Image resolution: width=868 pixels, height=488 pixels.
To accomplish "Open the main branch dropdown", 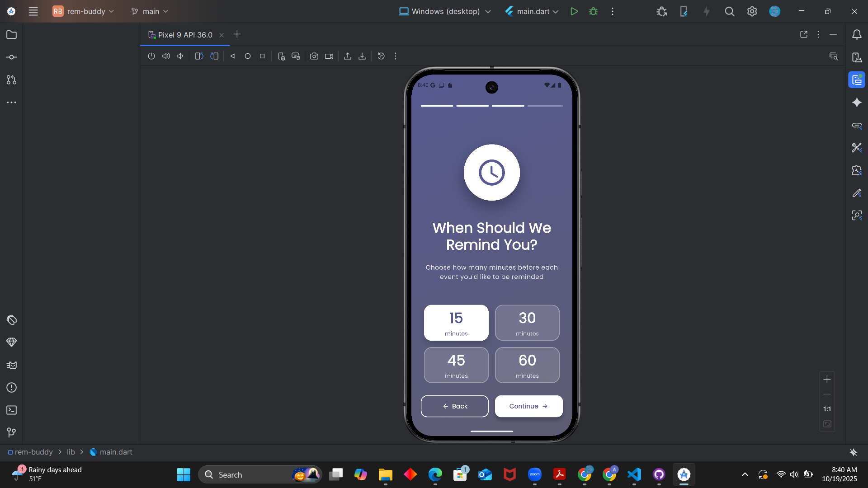I will tap(150, 11).
